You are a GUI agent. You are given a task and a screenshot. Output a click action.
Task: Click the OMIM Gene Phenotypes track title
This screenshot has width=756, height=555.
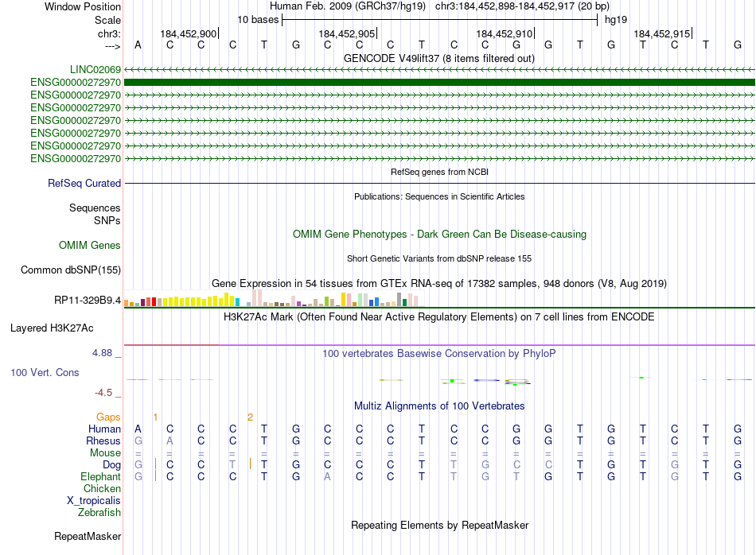pos(440,234)
